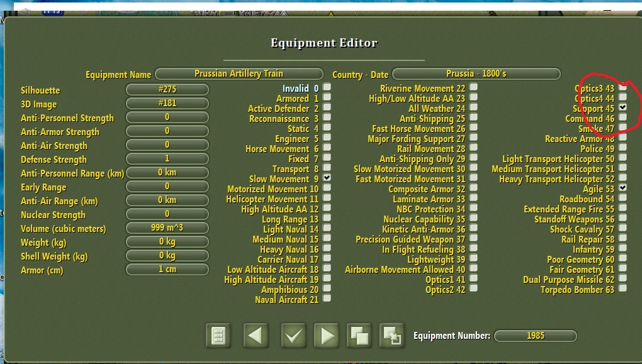Check the Infantry 59 checkbox
Image resolution: width=642 pixels, height=364 pixels.
[622, 248]
